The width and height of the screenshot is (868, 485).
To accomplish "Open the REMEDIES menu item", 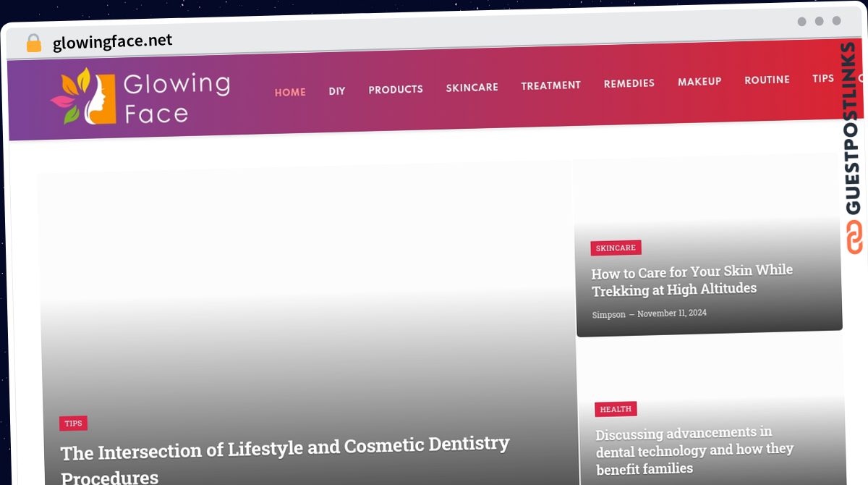I will 629,83.
